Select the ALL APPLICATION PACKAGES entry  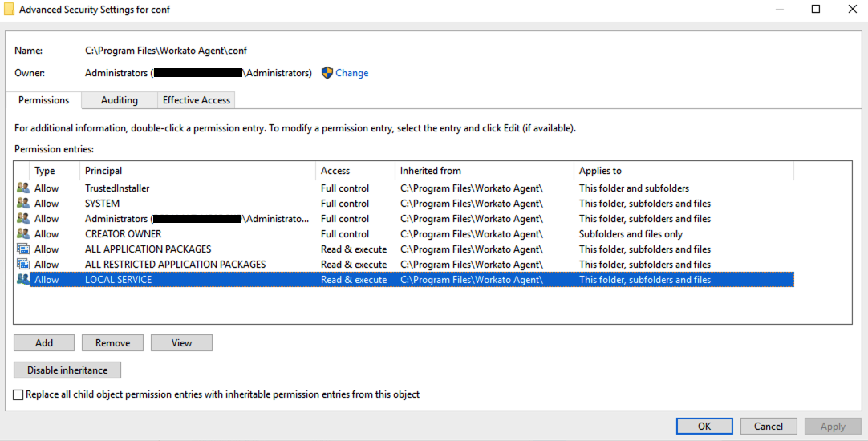coord(148,249)
